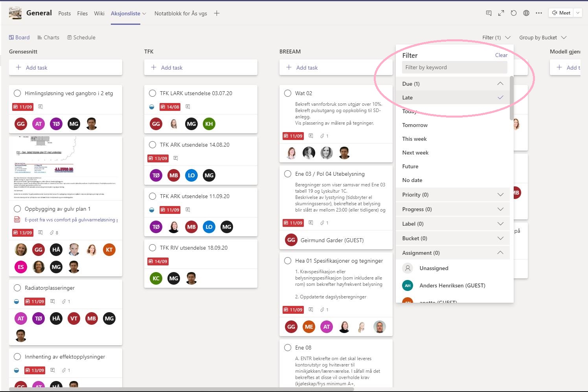Screen dimensions: 588x392
Task: Clear the active filter
Action: (501, 55)
